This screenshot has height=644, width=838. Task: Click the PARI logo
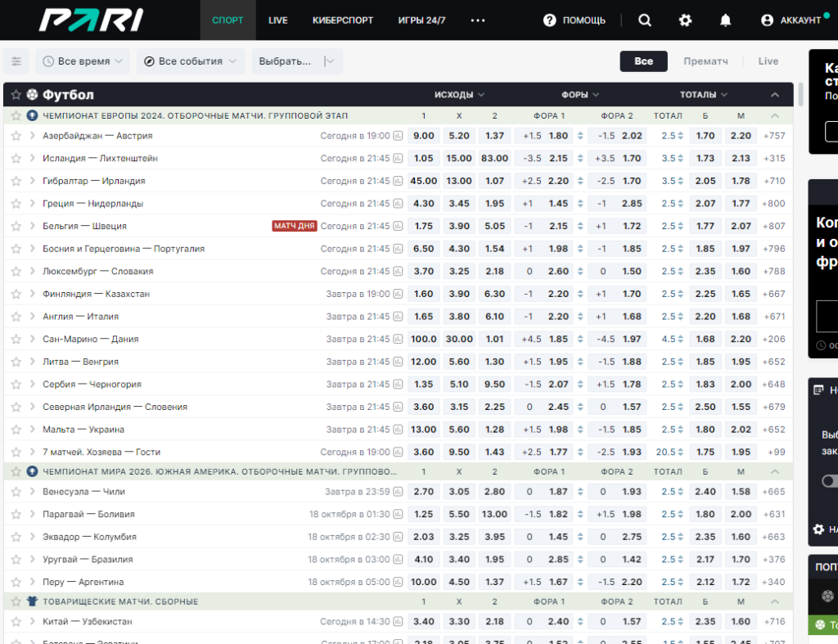click(92, 20)
